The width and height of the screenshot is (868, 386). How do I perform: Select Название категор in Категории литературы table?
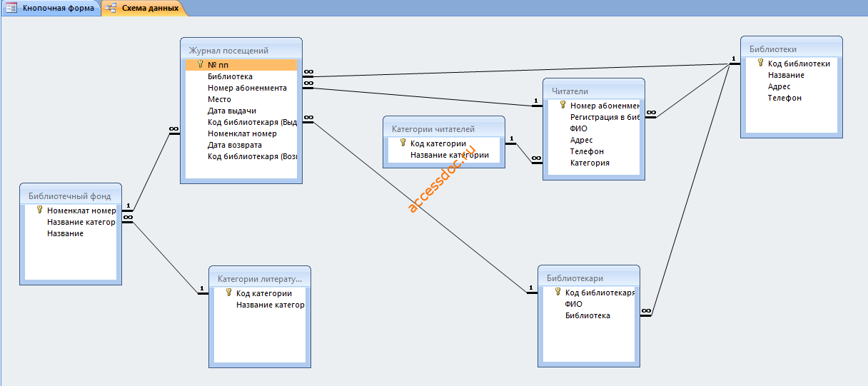click(259, 305)
